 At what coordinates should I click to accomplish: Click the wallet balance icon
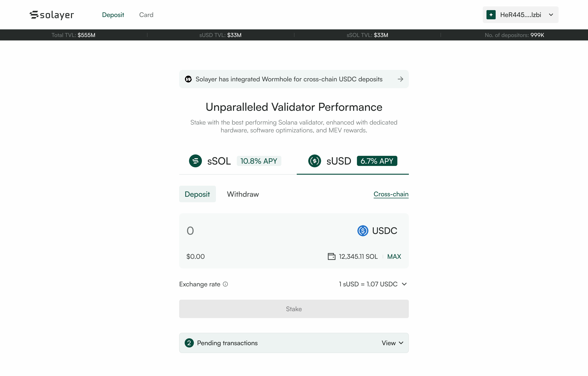(x=331, y=256)
